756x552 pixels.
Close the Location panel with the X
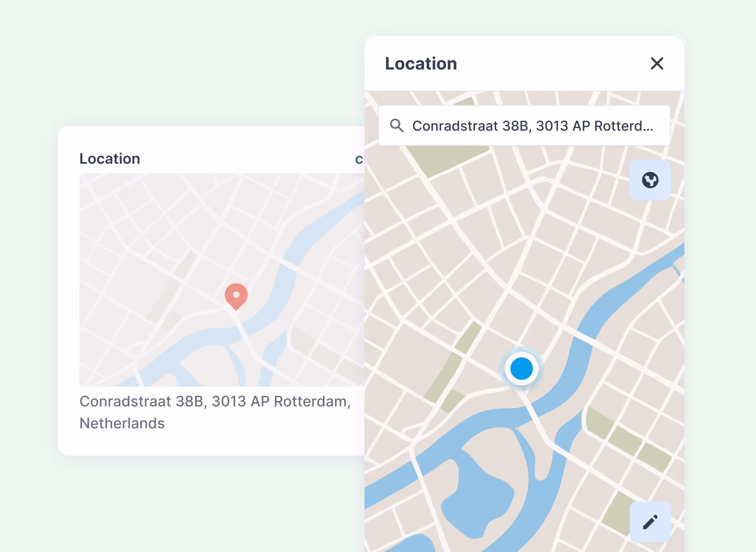tap(656, 64)
